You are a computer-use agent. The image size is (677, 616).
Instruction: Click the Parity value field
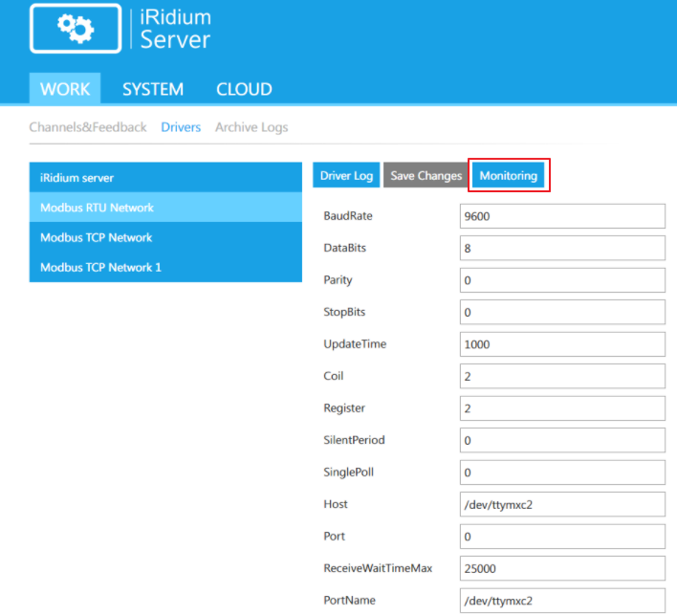[x=561, y=280]
